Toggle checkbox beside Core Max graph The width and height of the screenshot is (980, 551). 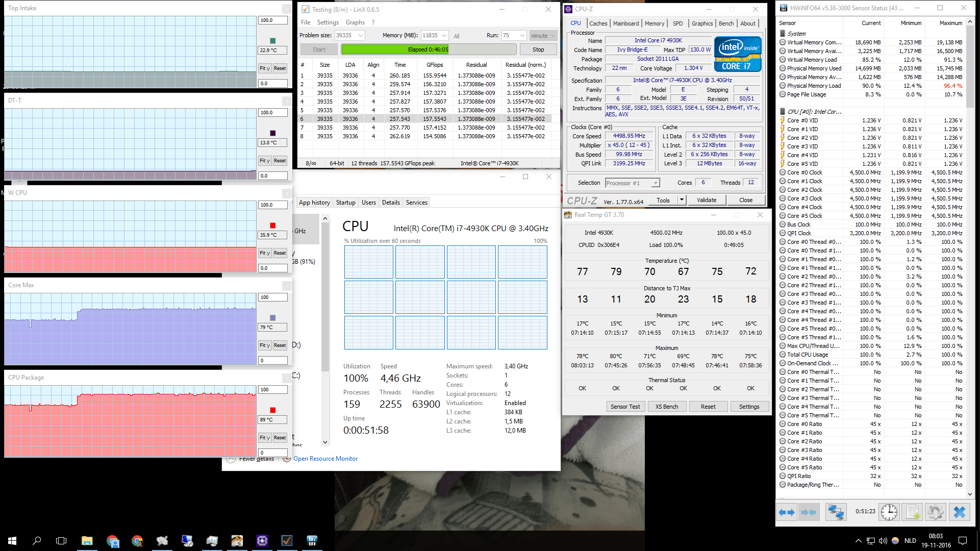(287, 286)
